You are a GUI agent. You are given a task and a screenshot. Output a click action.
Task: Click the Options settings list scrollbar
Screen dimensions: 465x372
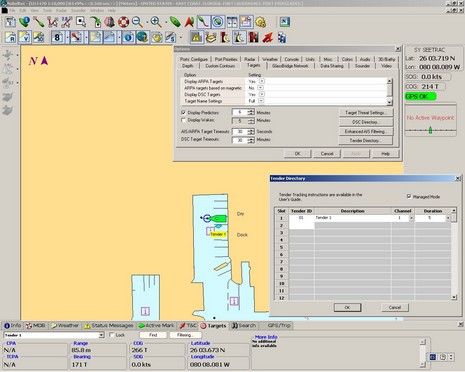coord(389,91)
